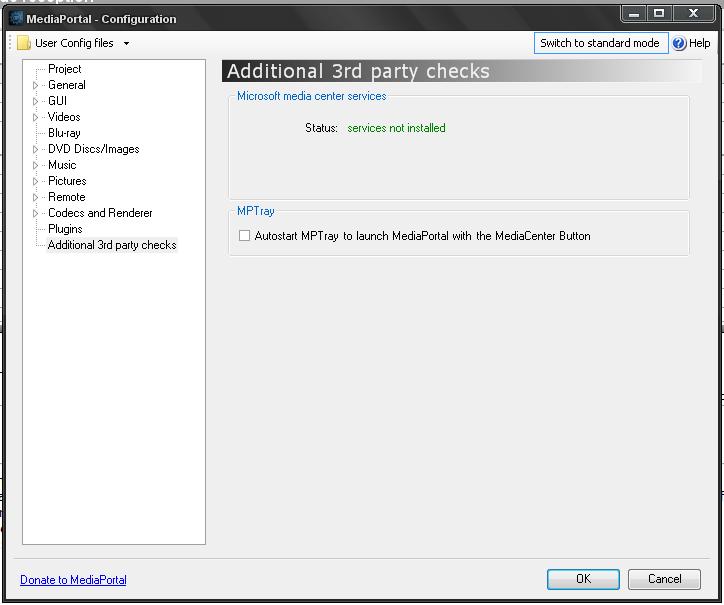
Task: Expand the Remote tree node
Action: [35, 197]
